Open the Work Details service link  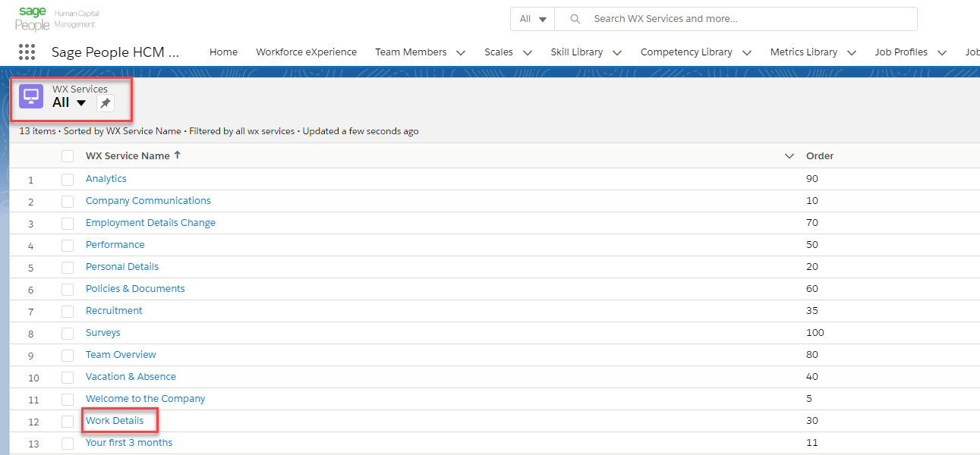tap(115, 421)
